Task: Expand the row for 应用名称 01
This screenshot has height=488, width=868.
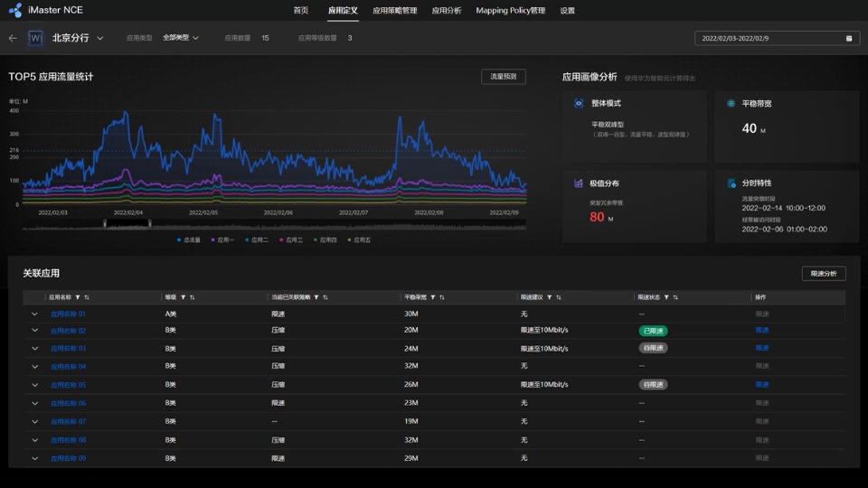Action: point(35,314)
